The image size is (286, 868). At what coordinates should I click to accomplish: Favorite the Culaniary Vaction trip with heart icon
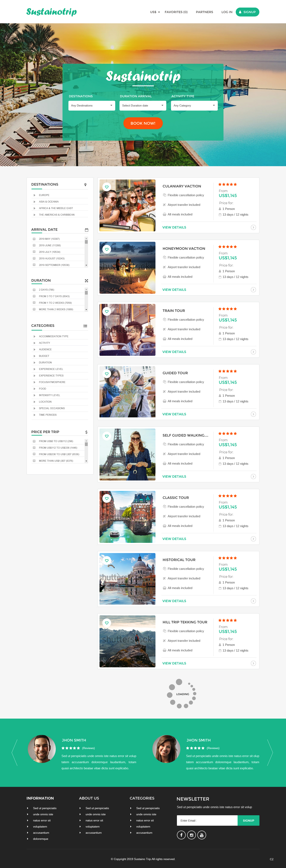tap(107, 187)
